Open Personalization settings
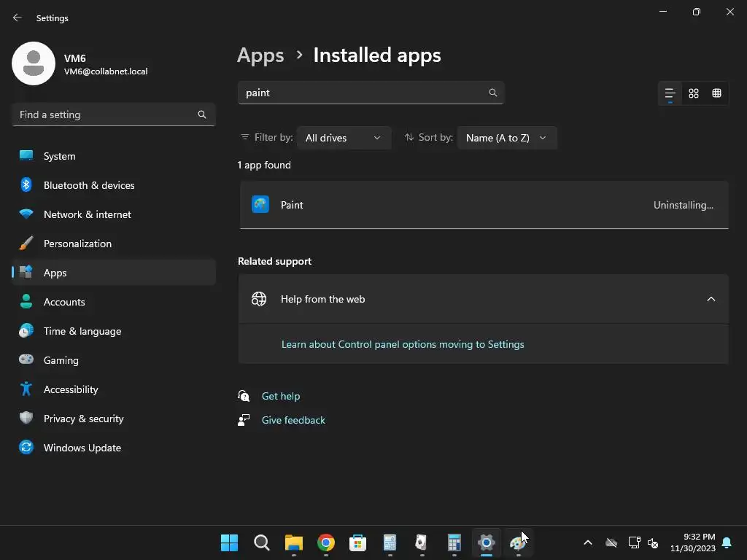 click(113, 244)
